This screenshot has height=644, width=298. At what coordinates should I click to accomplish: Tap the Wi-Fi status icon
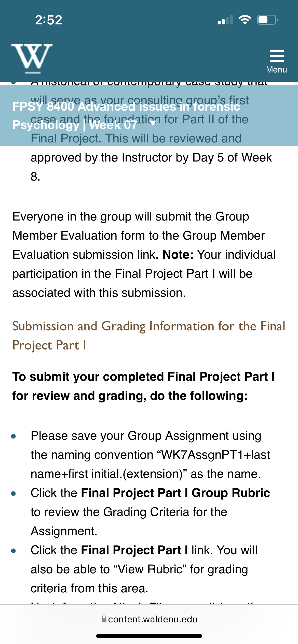245,20
